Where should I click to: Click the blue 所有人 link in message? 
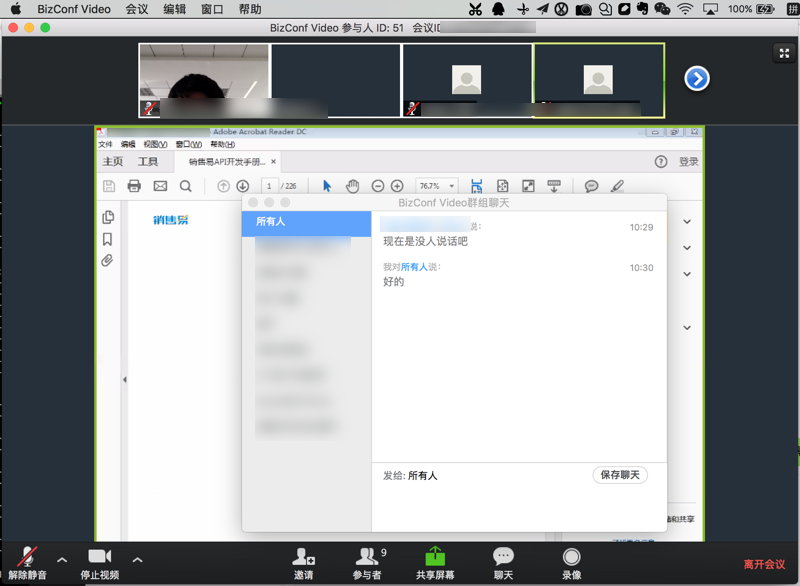[x=414, y=267]
